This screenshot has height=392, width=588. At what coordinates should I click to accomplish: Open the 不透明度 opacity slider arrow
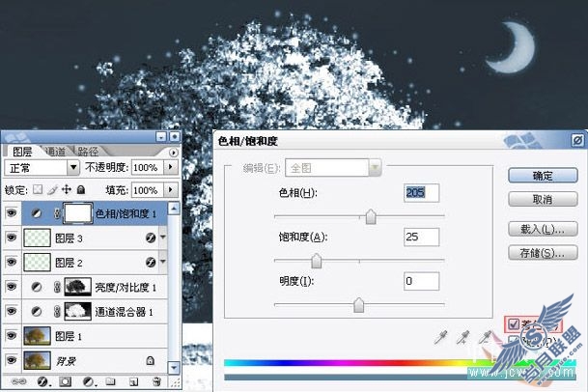[x=171, y=167]
